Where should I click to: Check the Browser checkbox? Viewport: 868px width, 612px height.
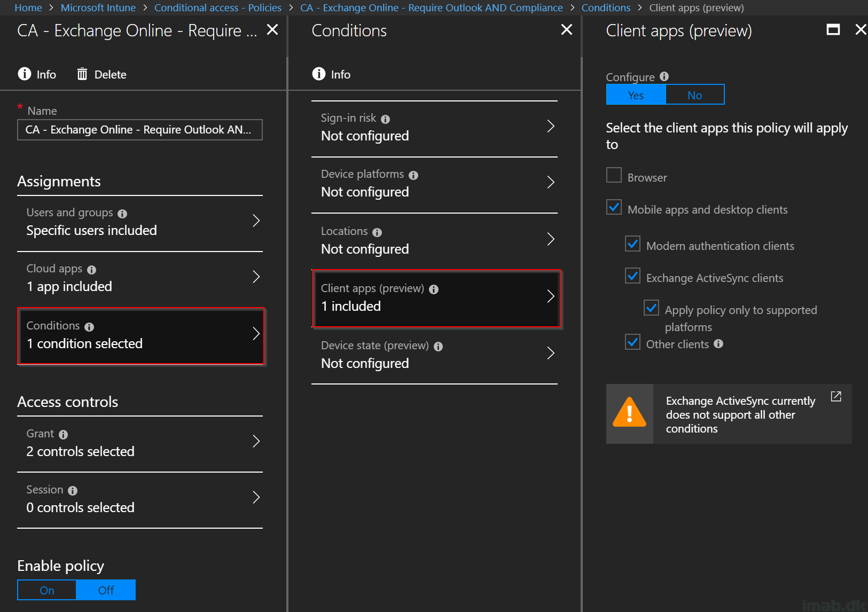pos(614,175)
